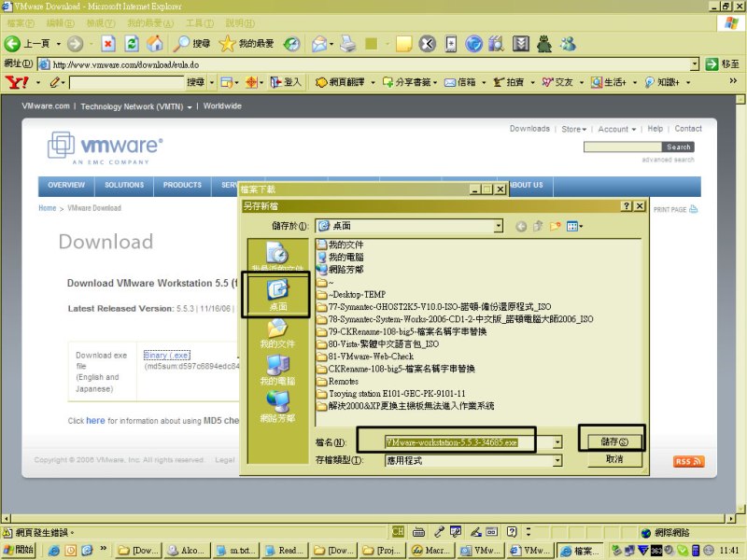Expand Yahoo toolbar search dropdown arrow
The height and width of the screenshot is (560, 747).
(212, 82)
